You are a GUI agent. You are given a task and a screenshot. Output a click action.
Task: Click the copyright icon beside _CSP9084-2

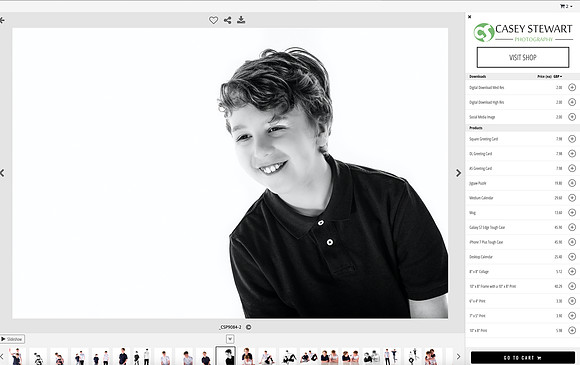coord(249,327)
